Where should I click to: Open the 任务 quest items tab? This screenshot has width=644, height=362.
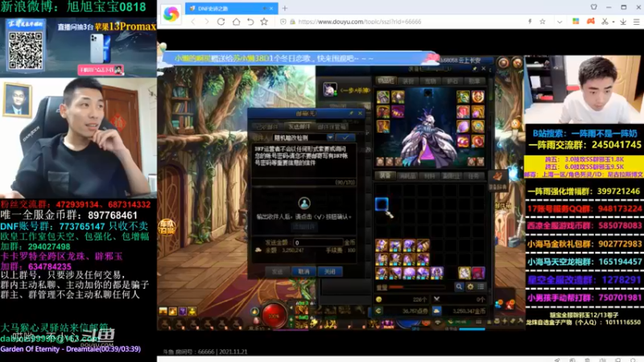coord(473,176)
